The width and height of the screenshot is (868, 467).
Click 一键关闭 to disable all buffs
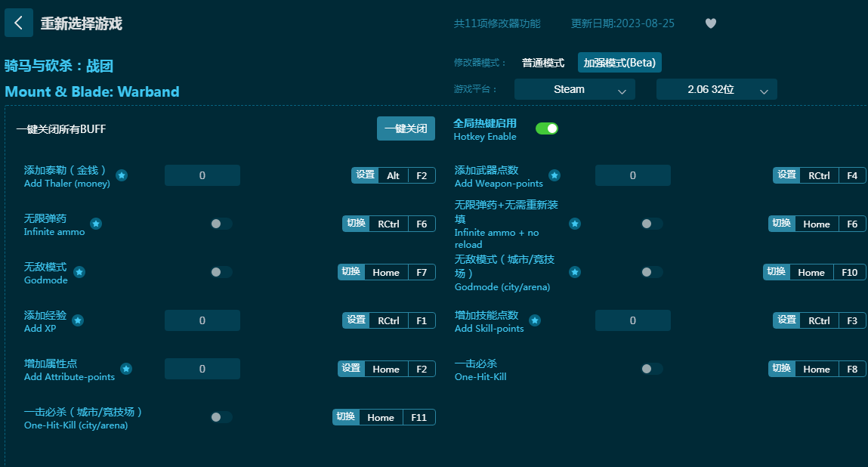(406, 128)
